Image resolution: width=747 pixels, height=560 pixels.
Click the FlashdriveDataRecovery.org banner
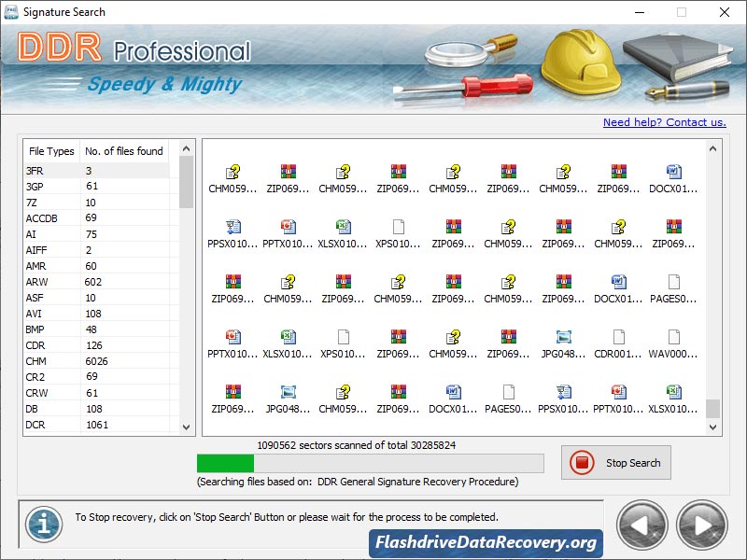pyautogui.click(x=486, y=543)
